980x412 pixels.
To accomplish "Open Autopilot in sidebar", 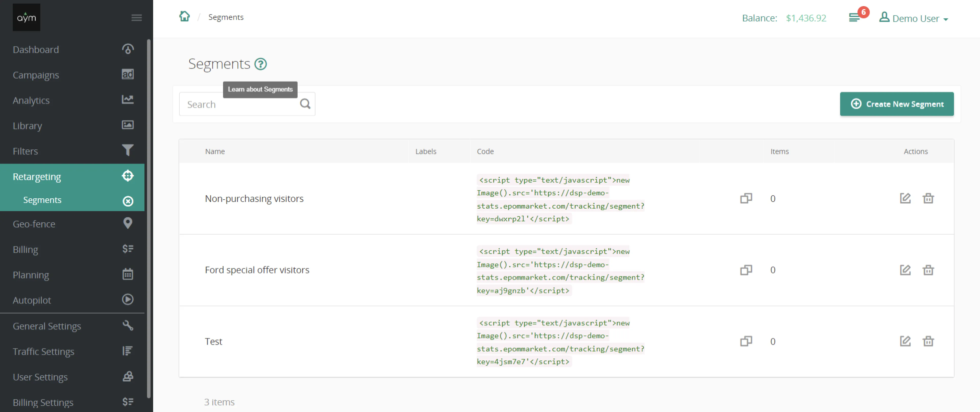I will coord(72,300).
